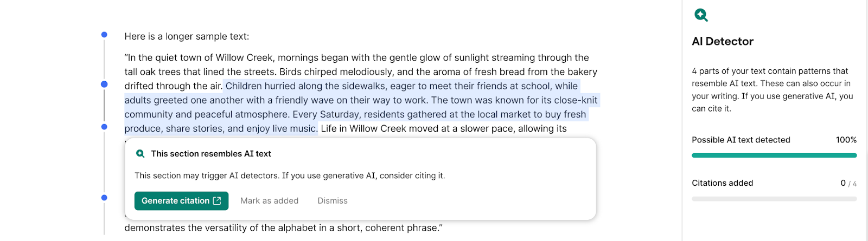Dismiss the AI text suggestion

pos(332,201)
